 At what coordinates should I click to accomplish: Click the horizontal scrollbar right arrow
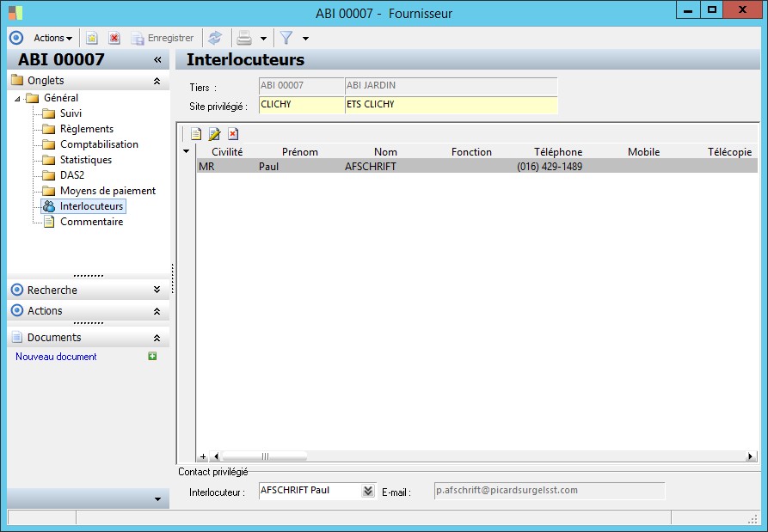tap(750, 456)
